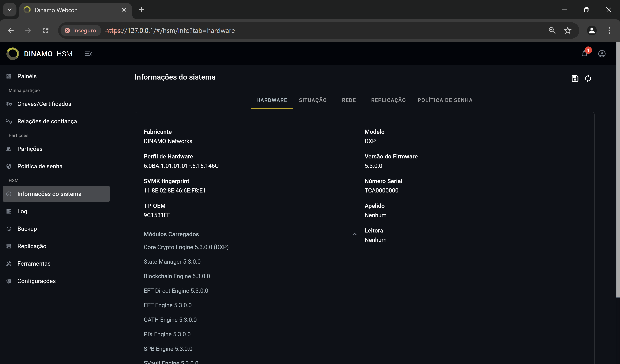Image resolution: width=620 pixels, height=364 pixels.
Task: Click the lines icon beside Log
Action: [9, 211]
